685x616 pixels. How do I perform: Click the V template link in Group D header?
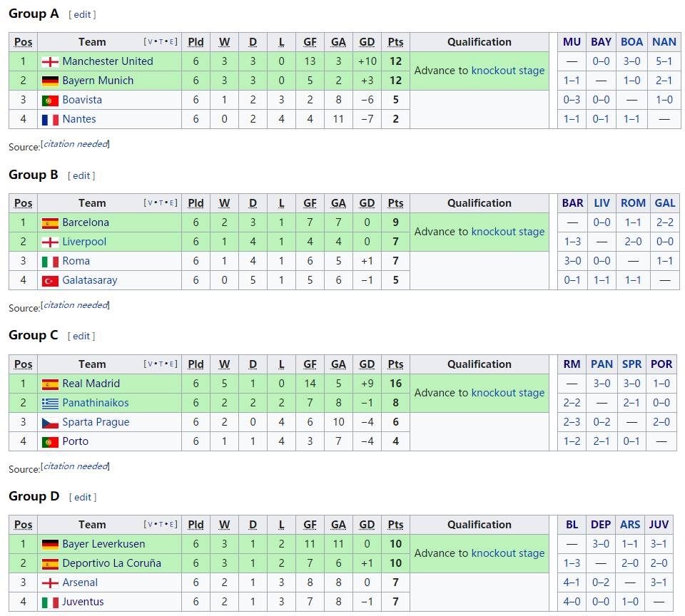[148, 525]
